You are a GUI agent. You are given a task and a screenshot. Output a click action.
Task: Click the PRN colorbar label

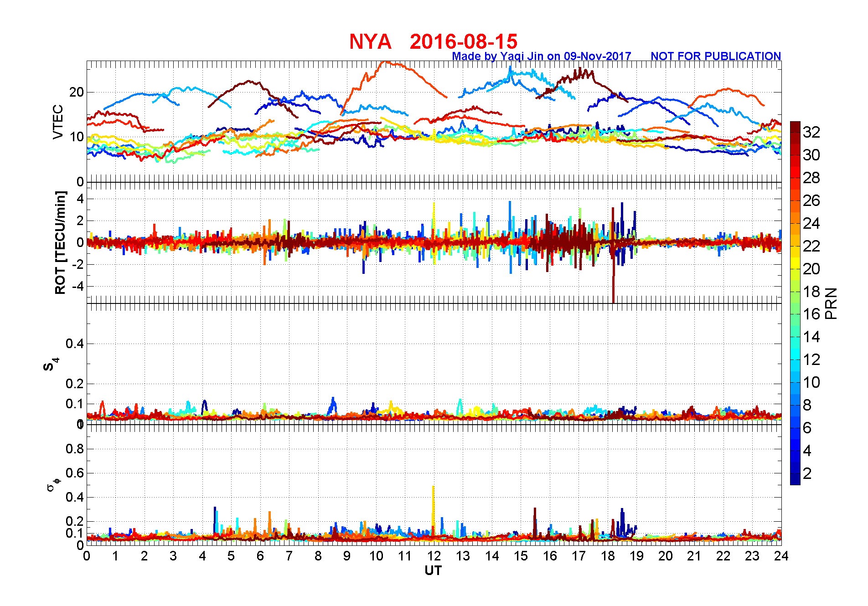831,303
